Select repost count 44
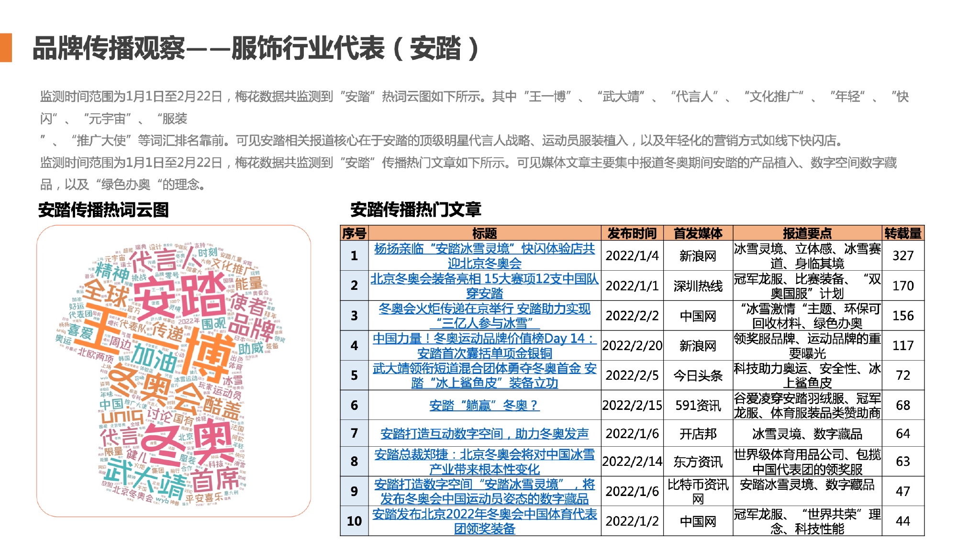The width and height of the screenshot is (980, 551). [x=903, y=521]
